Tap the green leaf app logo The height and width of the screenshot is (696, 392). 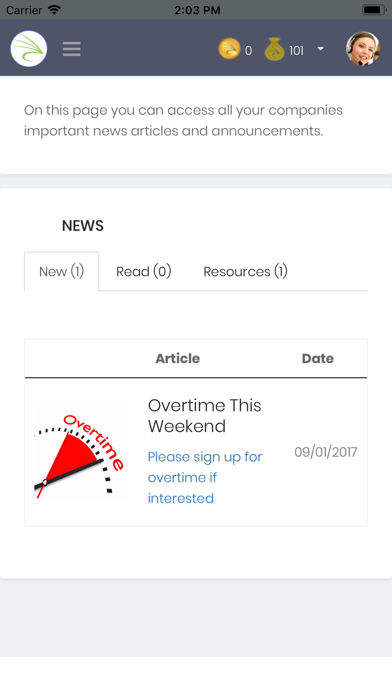(29, 49)
